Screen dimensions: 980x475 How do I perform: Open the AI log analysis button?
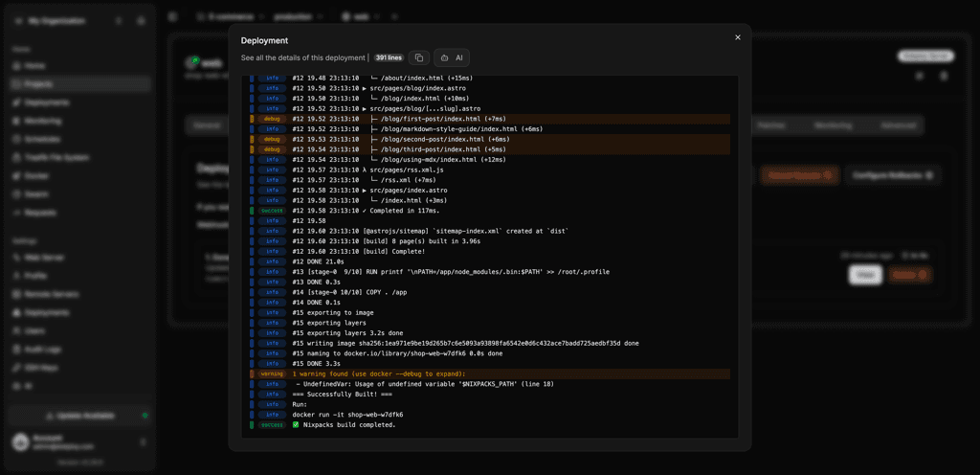coord(452,57)
